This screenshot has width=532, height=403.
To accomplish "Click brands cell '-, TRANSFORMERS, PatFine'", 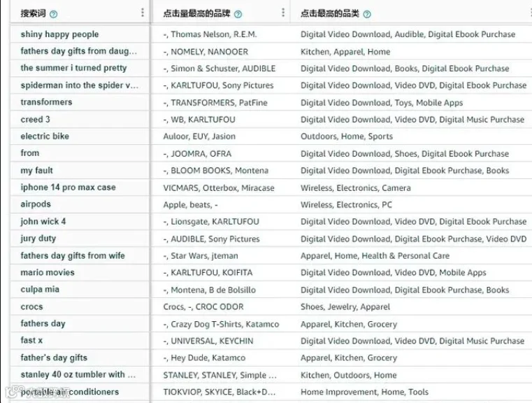I will (x=215, y=103).
